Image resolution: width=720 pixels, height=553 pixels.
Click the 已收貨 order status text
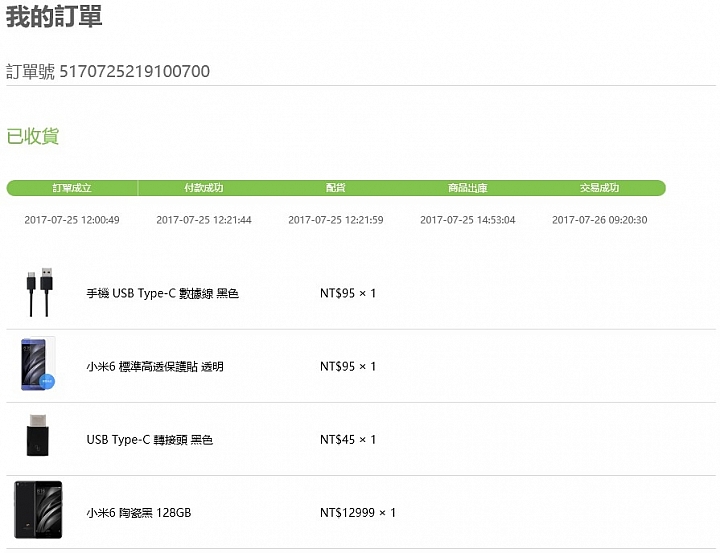point(33,136)
